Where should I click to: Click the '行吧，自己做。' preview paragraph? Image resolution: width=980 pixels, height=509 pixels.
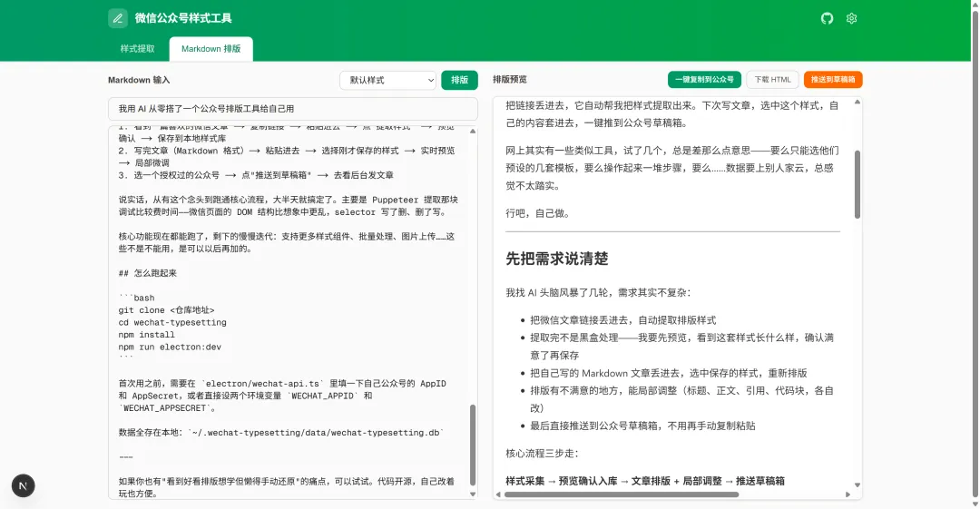point(537,213)
